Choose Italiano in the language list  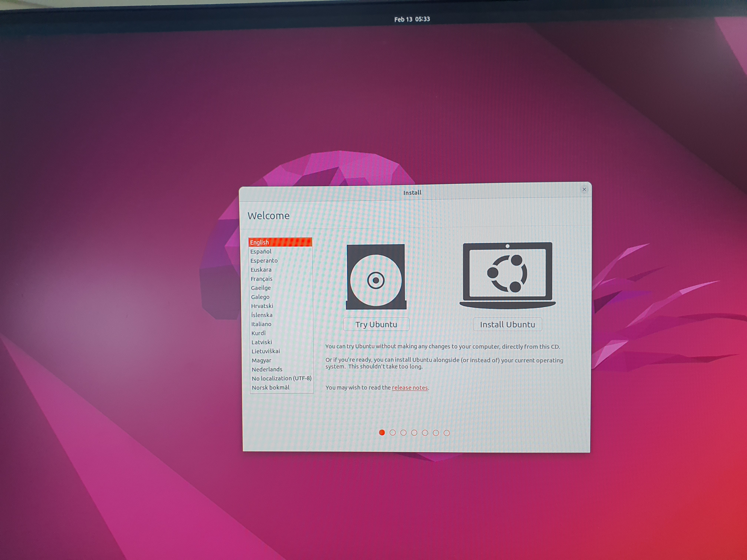281,324
